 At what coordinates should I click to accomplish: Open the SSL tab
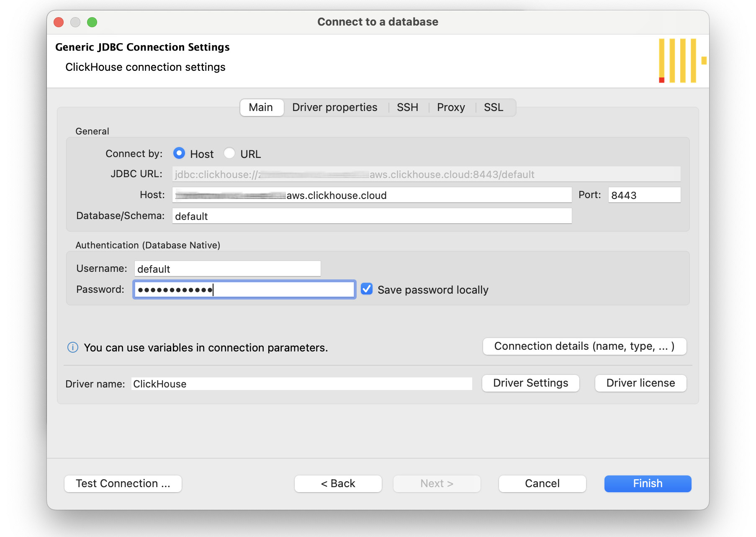tap(493, 108)
